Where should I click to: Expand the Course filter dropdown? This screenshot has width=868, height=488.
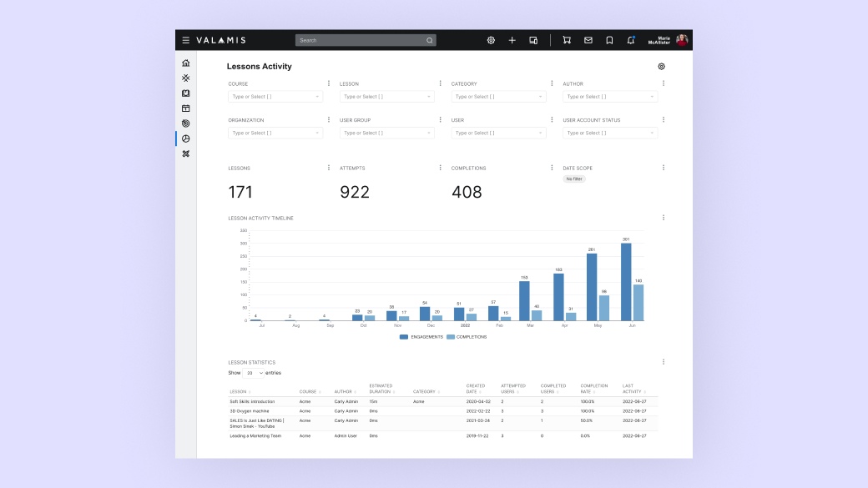click(x=275, y=97)
